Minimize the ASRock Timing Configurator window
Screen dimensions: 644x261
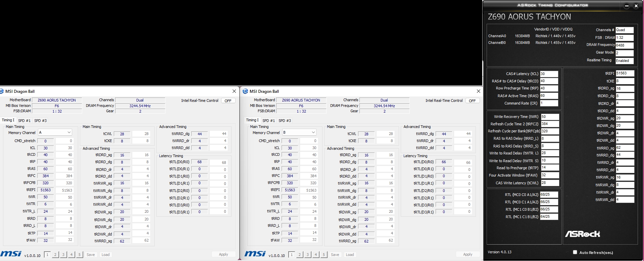click(x=627, y=6)
